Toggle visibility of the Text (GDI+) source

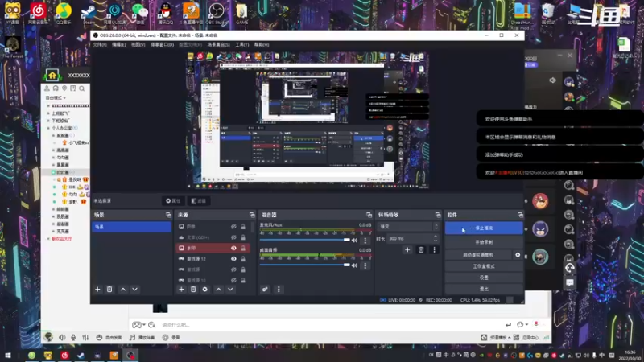tap(233, 237)
